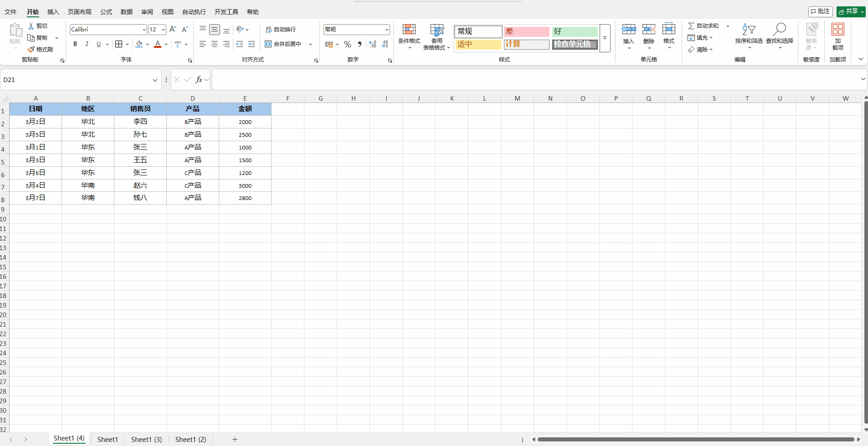The width and height of the screenshot is (868, 446).
Task: Open the Calibri font name dropdown
Action: pos(144,30)
